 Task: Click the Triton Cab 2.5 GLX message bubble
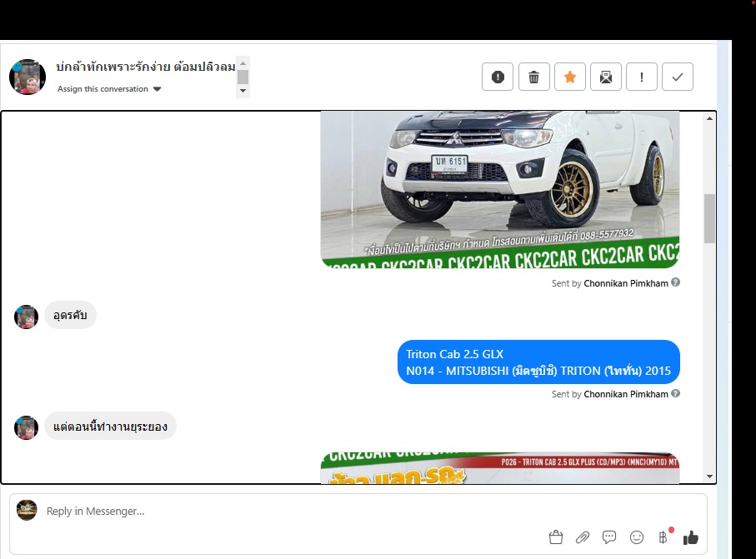[x=538, y=362]
